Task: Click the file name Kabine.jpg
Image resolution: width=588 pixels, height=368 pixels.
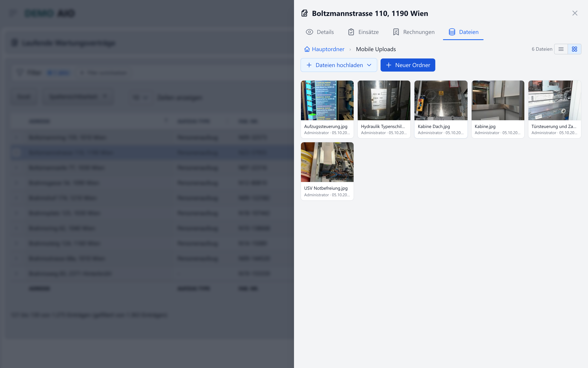Action: (x=485, y=127)
